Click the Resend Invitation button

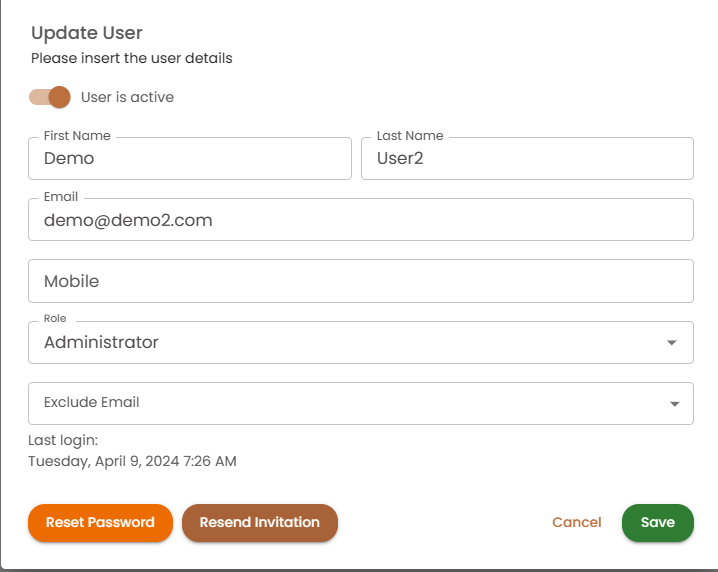coord(260,522)
